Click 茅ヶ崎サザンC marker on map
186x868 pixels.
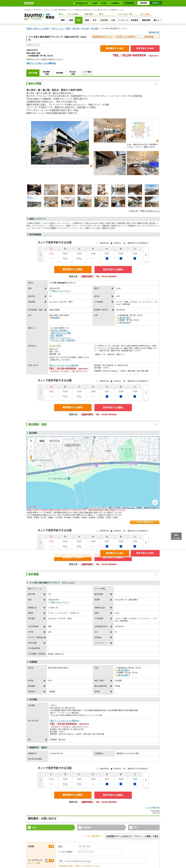(96, 466)
